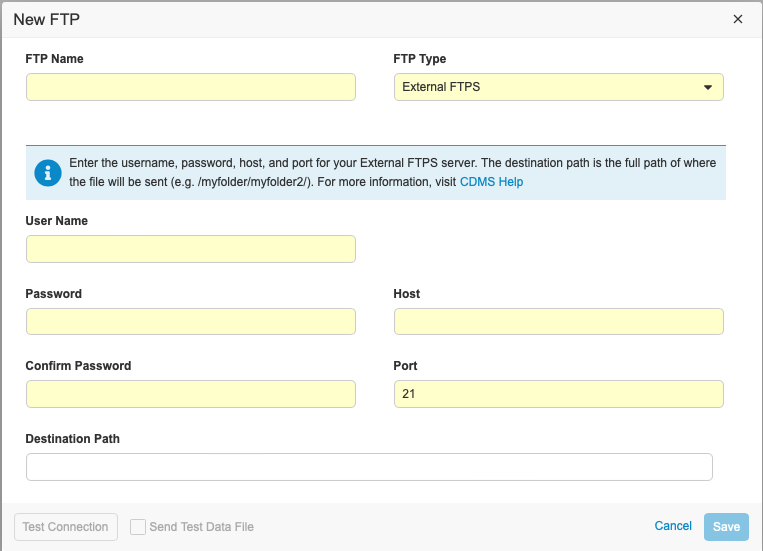
Task: Click into the User Name field
Action: click(191, 249)
